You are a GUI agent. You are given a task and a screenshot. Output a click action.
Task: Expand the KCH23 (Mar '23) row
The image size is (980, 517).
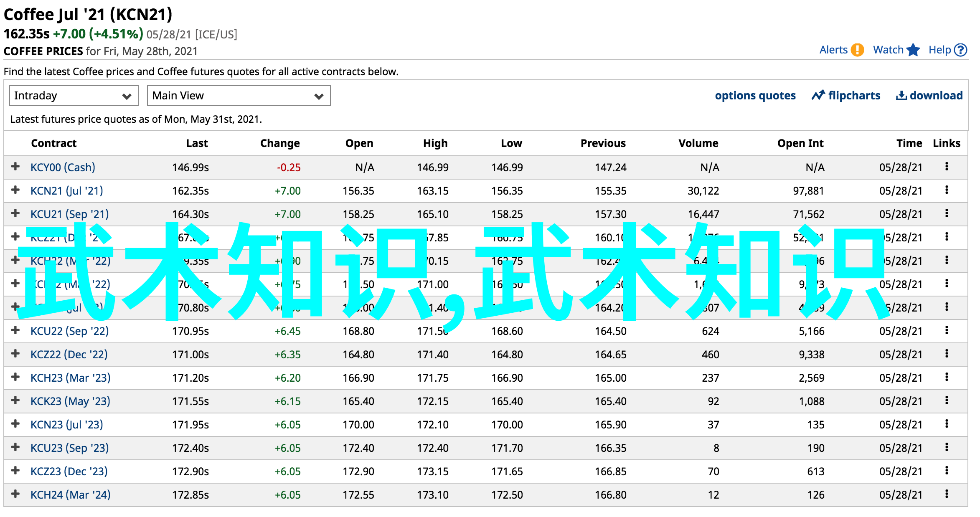click(x=15, y=377)
